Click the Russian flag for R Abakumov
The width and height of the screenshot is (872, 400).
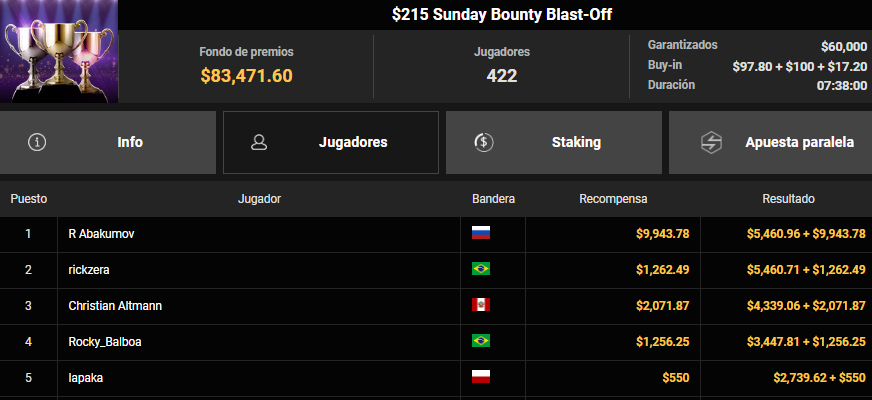coord(481,233)
